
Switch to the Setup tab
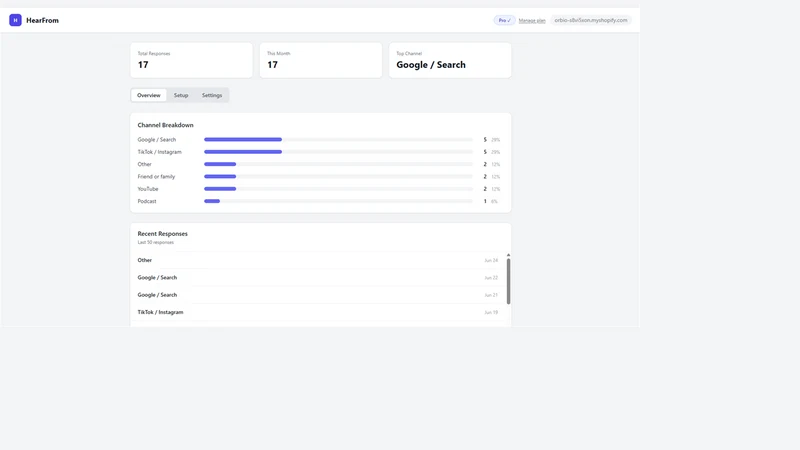click(181, 95)
